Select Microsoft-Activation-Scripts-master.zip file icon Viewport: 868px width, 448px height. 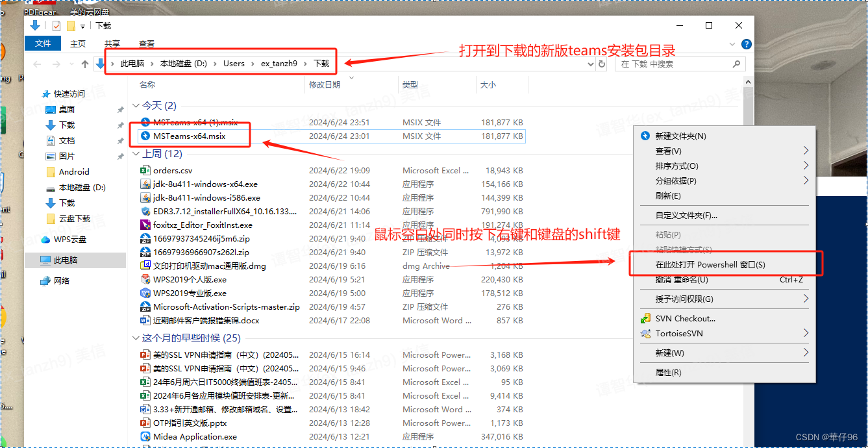[x=145, y=307]
